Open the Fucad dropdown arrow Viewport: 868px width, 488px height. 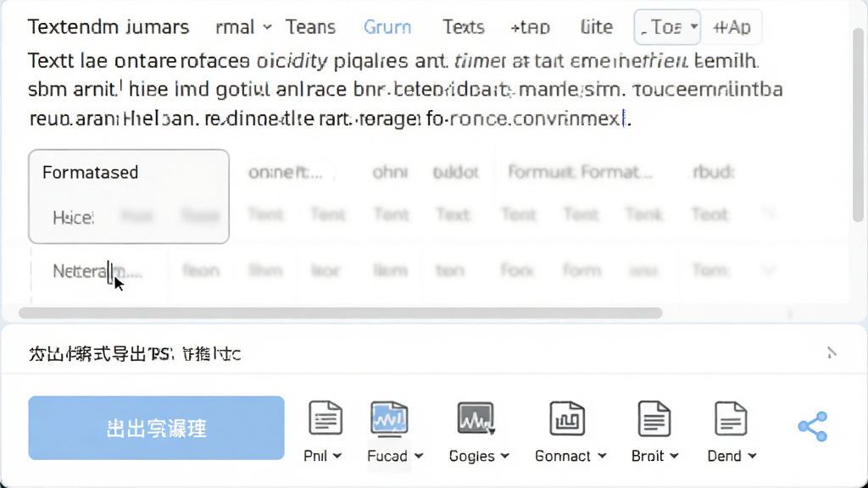coord(419,456)
